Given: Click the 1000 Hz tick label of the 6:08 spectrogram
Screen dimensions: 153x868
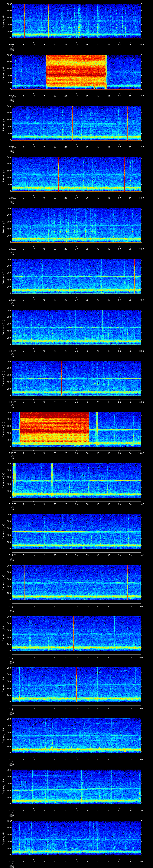Looking at the screenshot, I should [8, 362].
